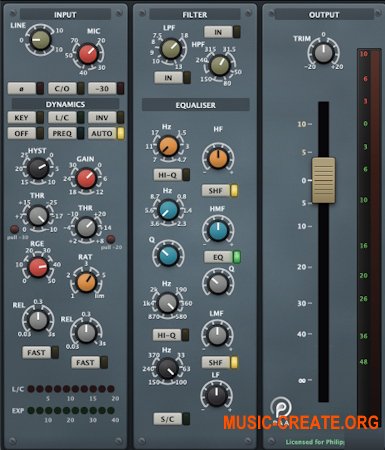This screenshot has height=450, width=385.
Task: Toggle the green EQ button
Action: click(222, 257)
